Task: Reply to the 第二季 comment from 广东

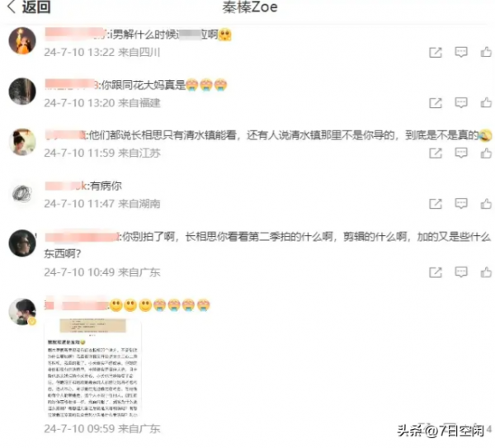Action: [x=461, y=272]
